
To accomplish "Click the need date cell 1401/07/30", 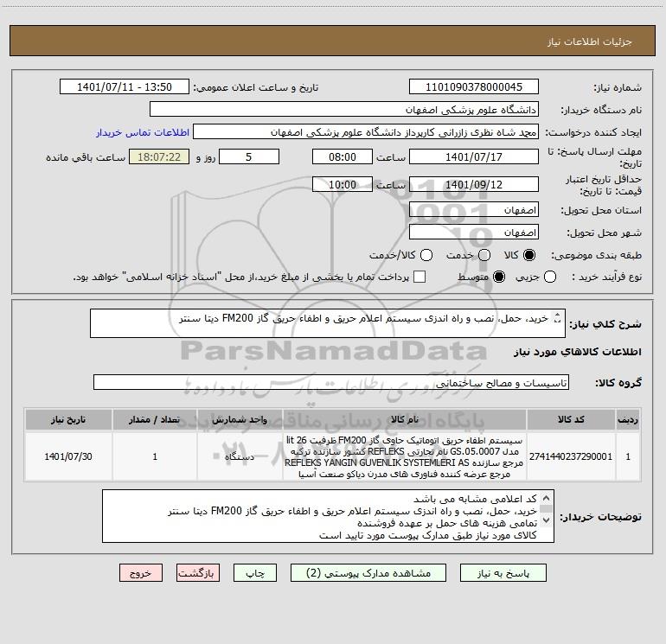I will 68,456.
